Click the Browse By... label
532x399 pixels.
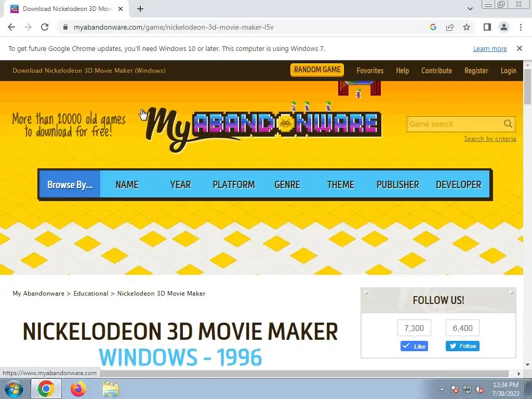click(70, 184)
